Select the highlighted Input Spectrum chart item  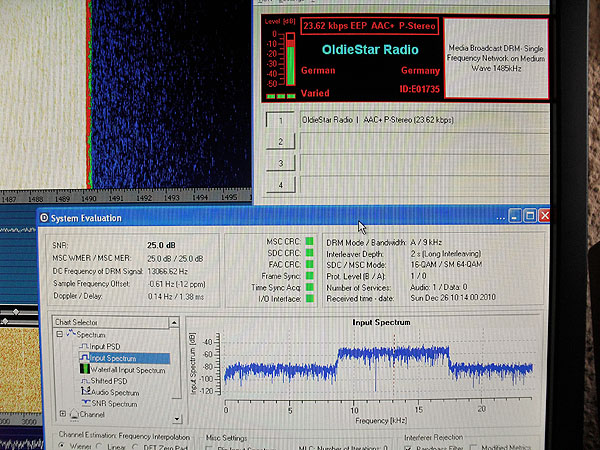pyautogui.click(x=124, y=358)
